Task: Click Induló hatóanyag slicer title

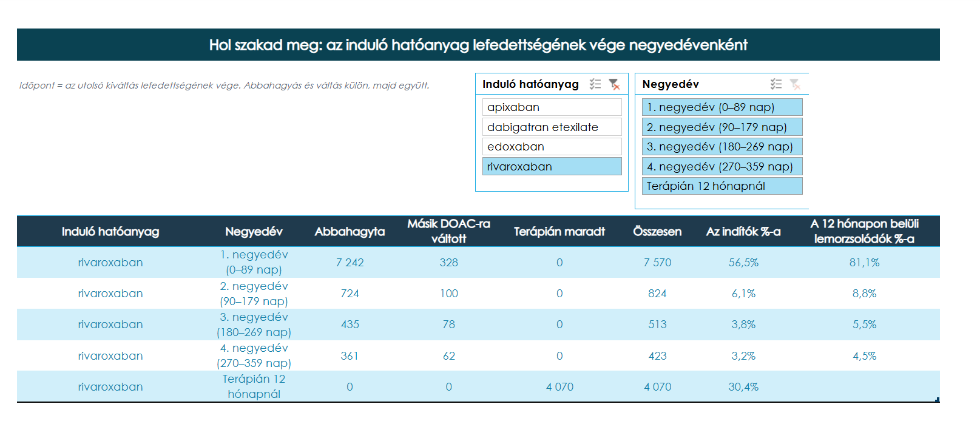Action: [530, 84]
